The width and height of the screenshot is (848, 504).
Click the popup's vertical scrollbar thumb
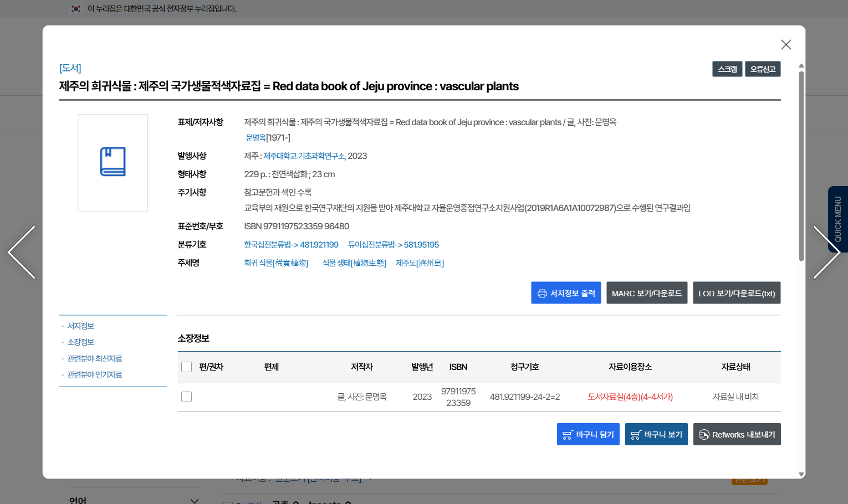801,166
